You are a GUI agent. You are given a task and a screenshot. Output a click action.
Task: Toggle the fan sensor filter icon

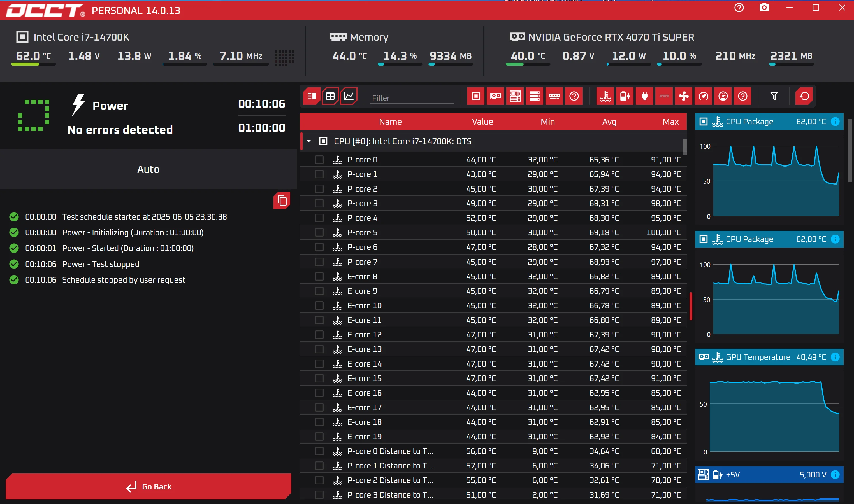(684, 96)
